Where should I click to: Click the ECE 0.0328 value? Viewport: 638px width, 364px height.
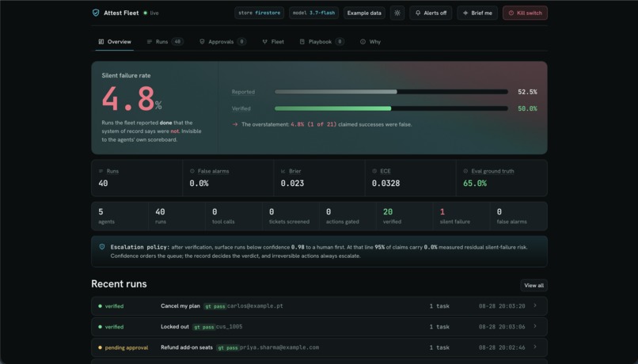point(385,184)
